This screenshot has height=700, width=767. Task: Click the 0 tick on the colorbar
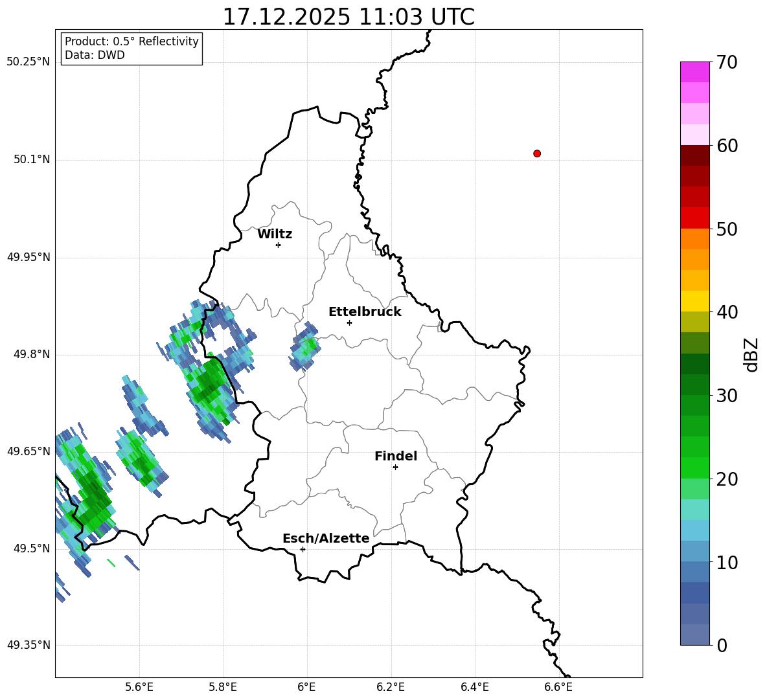[722, 645]
